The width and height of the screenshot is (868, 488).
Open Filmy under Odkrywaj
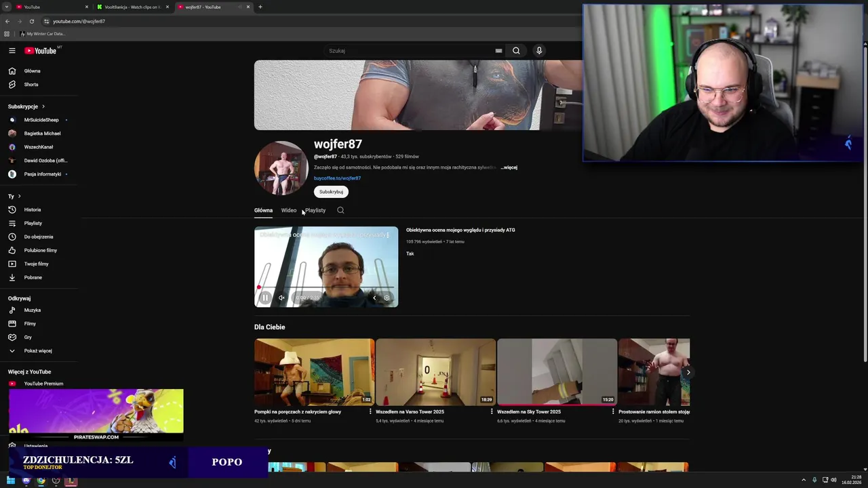(41, 323)
